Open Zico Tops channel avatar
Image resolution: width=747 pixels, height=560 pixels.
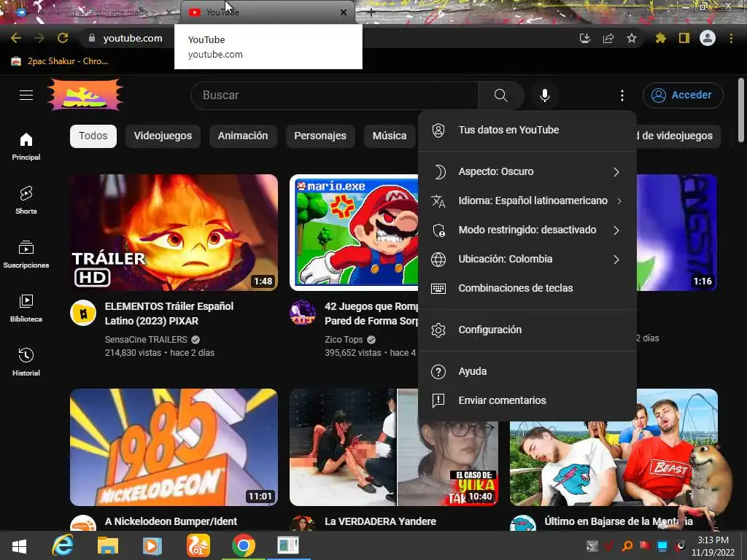point(303,313)
